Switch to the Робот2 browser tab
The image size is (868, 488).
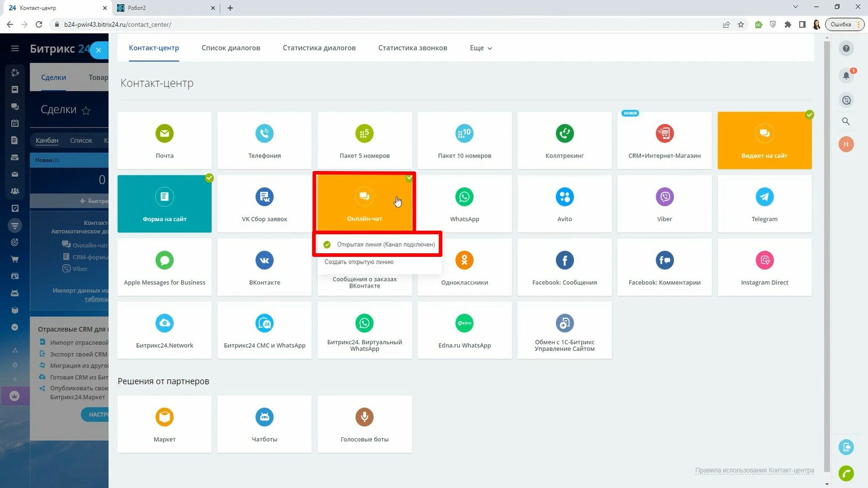165,8
